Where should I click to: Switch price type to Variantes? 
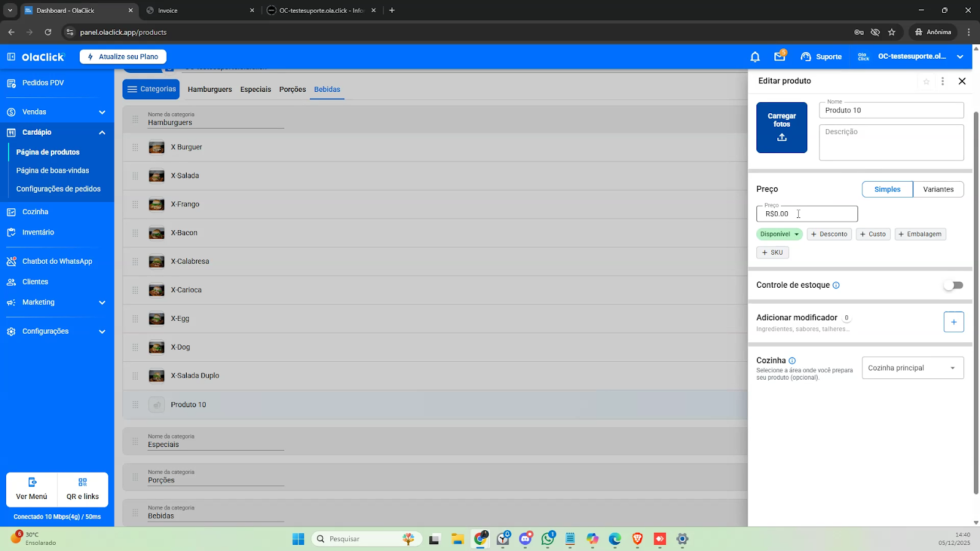(938, 189)
